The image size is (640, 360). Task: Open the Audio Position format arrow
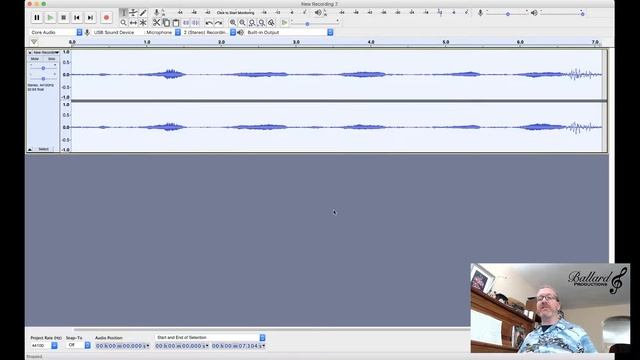pos(148,346)
